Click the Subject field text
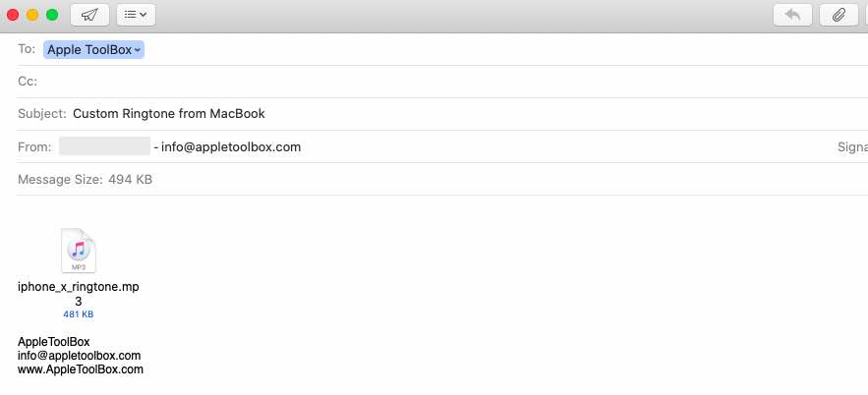 pos(168,114)
